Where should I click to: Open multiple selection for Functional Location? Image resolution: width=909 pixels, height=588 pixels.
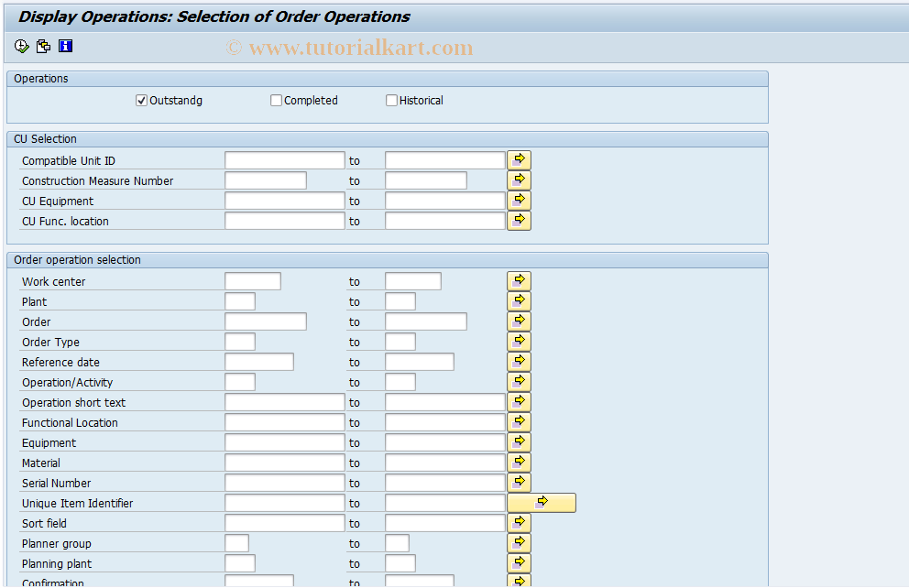519,421
